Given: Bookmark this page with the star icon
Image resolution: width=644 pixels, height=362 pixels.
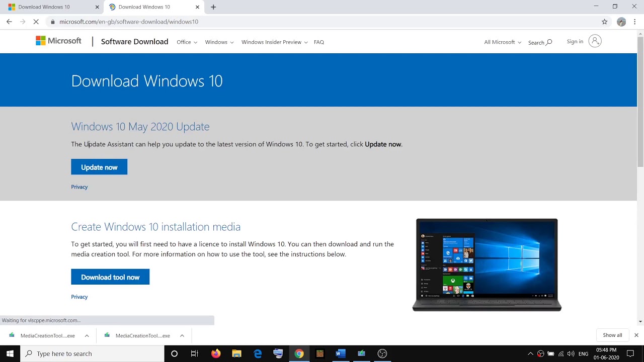Looking at the screenshot, I should [605, 22].
